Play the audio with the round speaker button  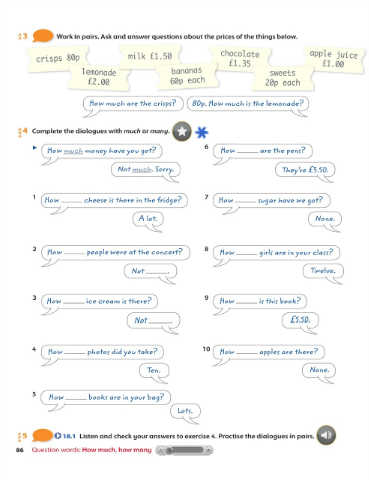(x=326, y=435)
